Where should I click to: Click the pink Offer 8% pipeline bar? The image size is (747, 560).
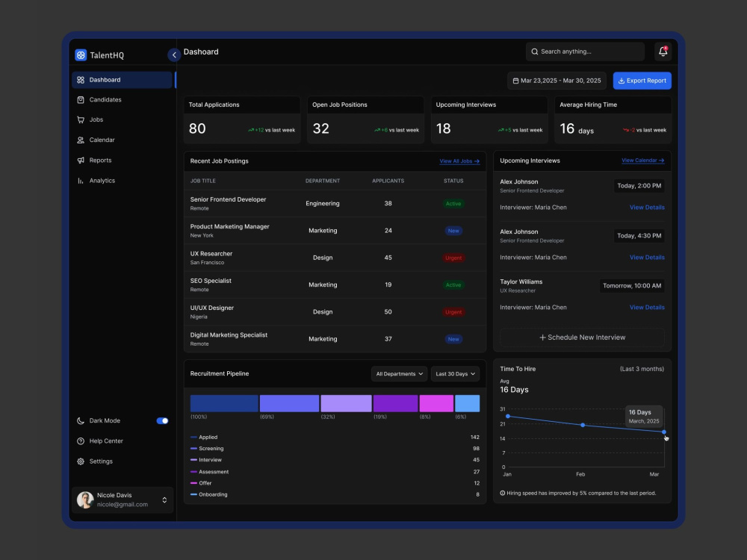click(x=436, y=404)
